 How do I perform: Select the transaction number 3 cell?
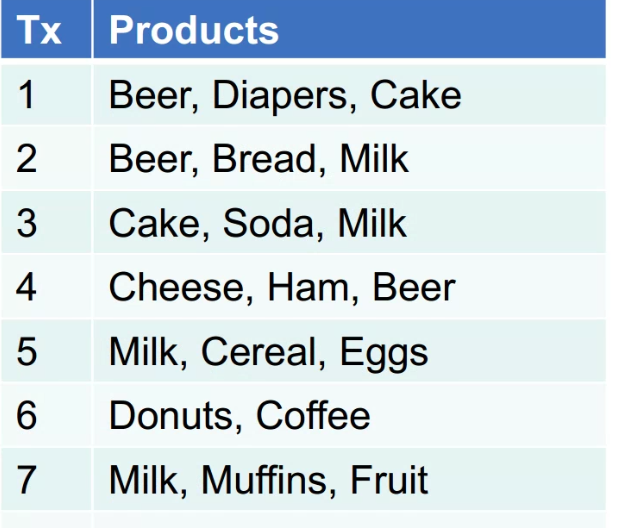[27, 223]
